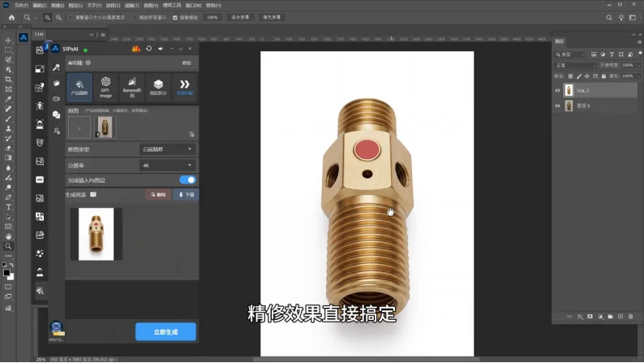Select the GPT-Image AI function
This screenshot has height=363, width=644.
click(x=105, y=87)
